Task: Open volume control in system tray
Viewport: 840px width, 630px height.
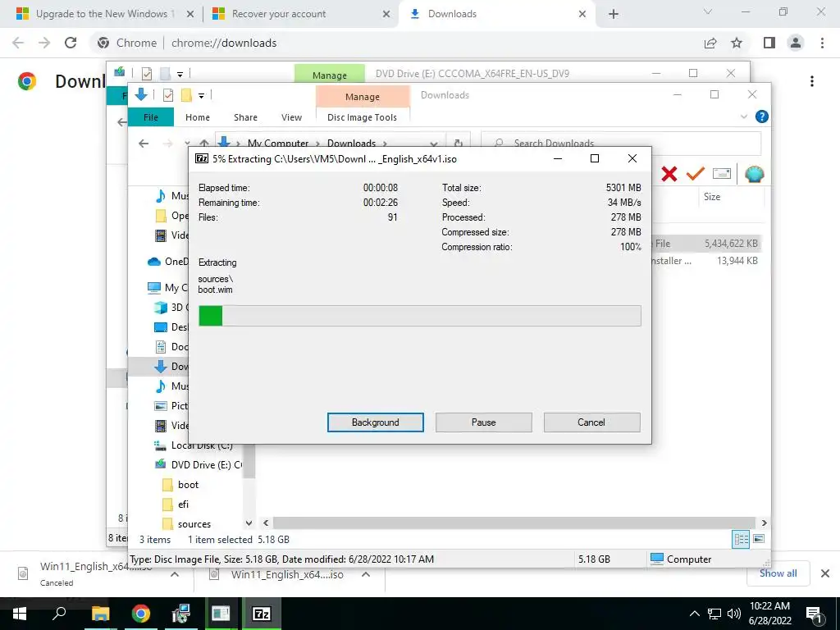Action: pos(734,614)
